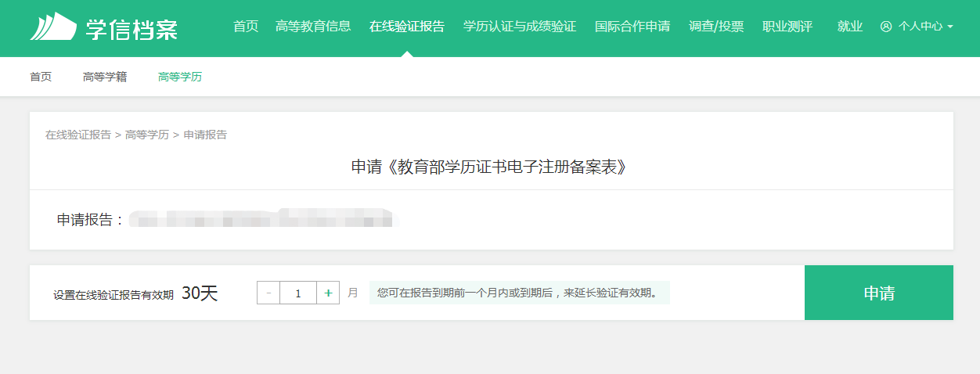Open 首页 in the top green navbar
Screen dimensions: 980x374
(246, 27)
